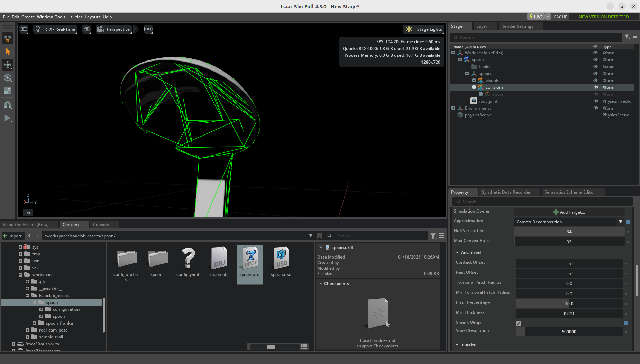Viewport: 640px width, 364px height.
Task: Toggle visibility of the Environment prim
Action: (x=596, y=108)
